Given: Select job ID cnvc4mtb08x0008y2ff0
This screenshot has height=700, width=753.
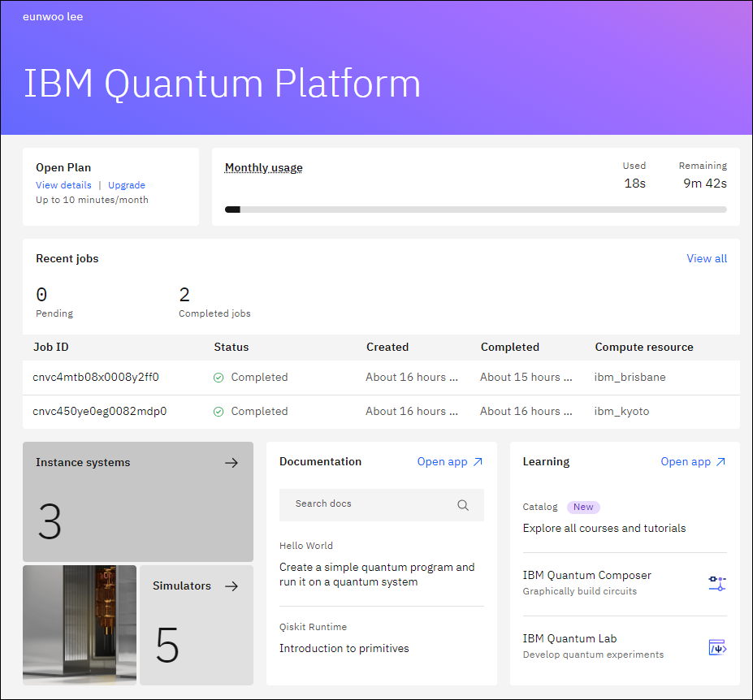Looking at the screenshot, I should pos(96,378).
